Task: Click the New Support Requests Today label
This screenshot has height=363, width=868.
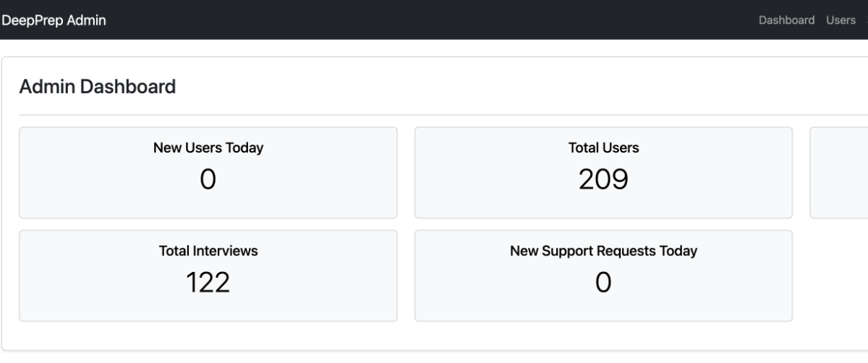Action: (x=603, y=251)
